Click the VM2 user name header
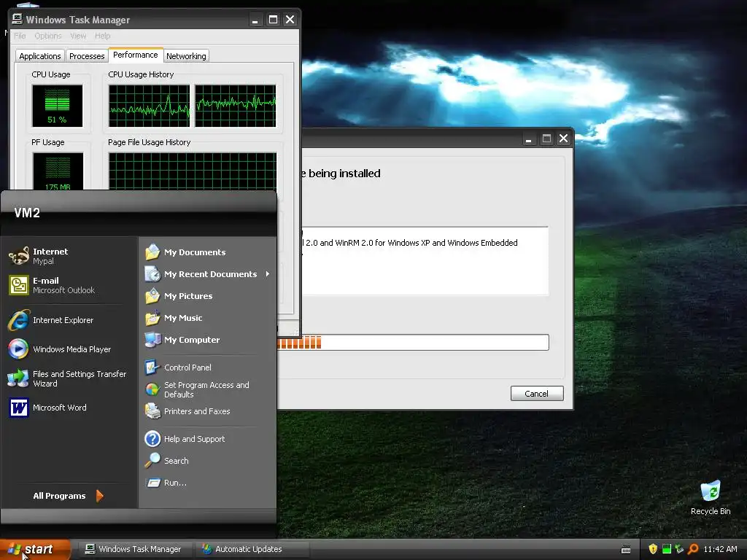The height and width of the screenshot is (560, 747). click(27, 213)
